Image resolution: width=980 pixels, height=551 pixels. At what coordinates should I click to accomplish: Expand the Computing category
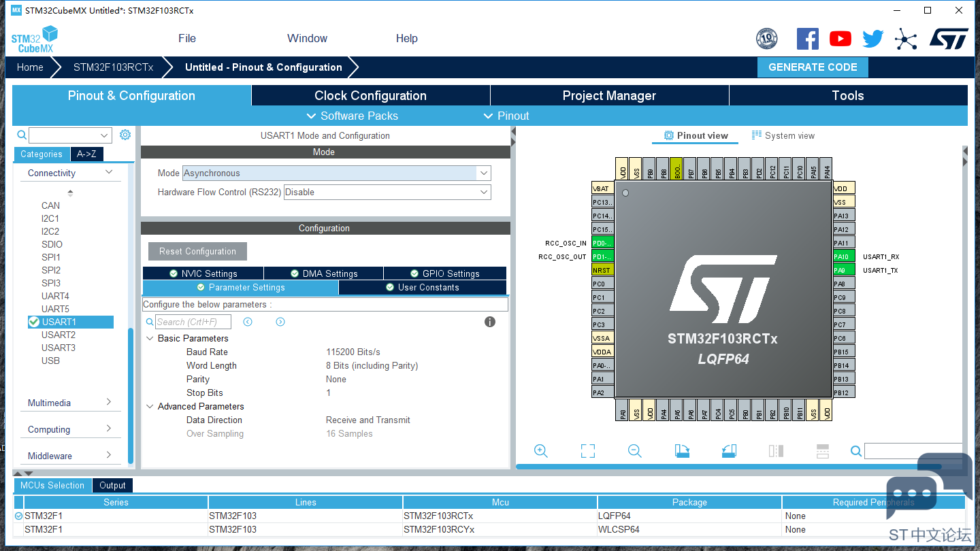pyautogui.click(x=71, y=429)
